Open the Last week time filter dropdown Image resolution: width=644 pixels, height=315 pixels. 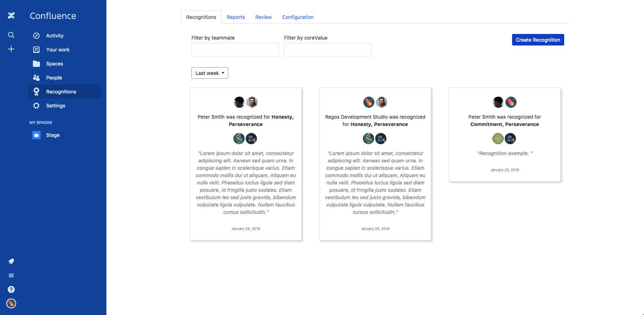click(x=209, y=73)
